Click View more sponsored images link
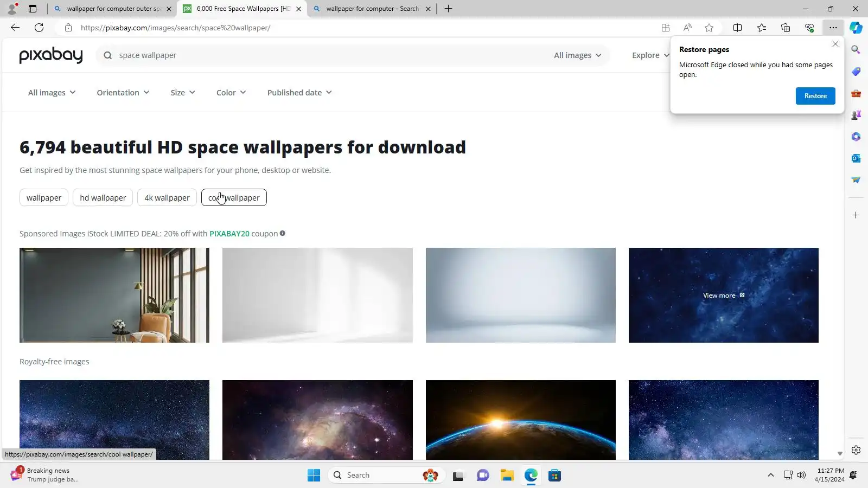 (x=724, y=296)
